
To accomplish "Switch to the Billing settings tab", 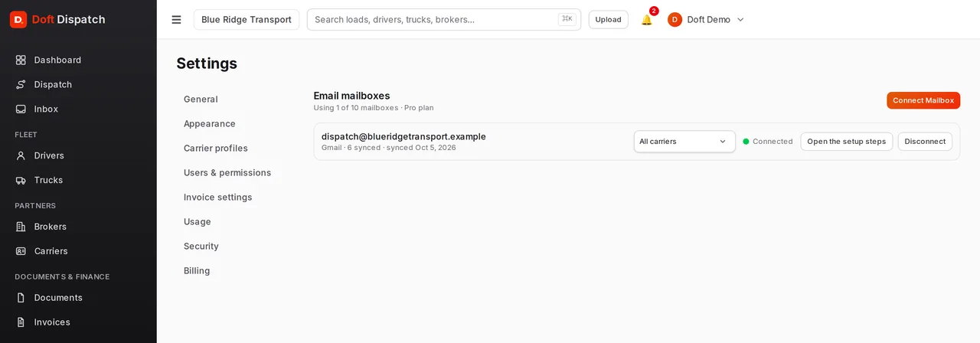I will (197, 271).
